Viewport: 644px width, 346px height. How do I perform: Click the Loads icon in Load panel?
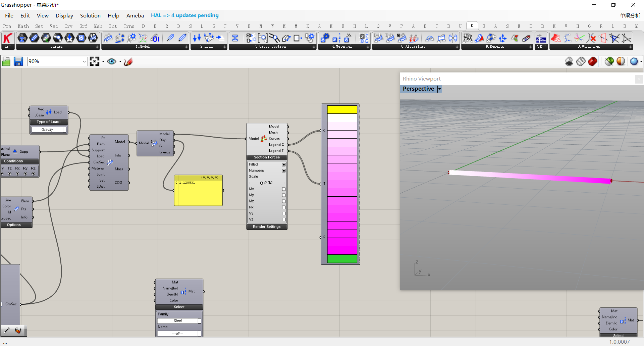click(197, 38)
